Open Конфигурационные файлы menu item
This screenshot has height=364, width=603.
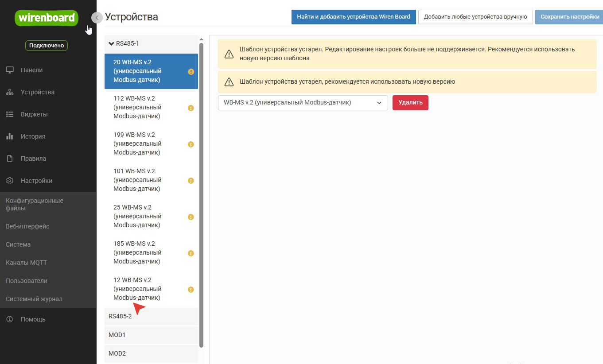point(35,204)
